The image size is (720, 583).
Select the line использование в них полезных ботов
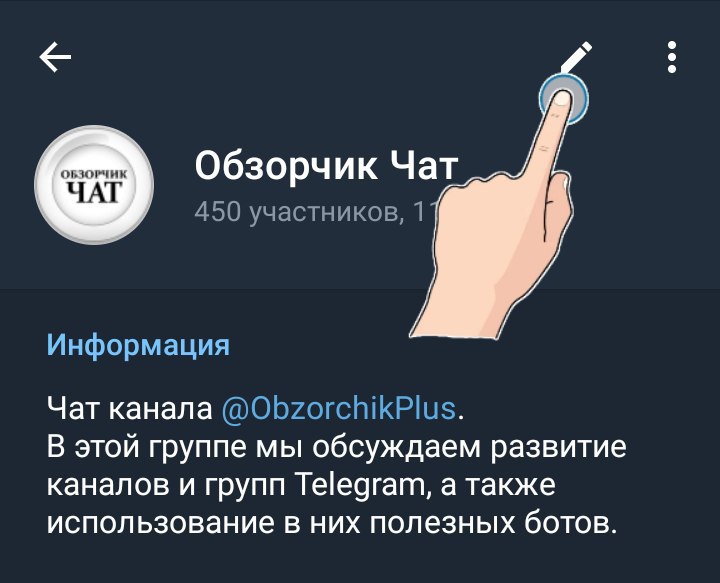click(x=331, y=523)
